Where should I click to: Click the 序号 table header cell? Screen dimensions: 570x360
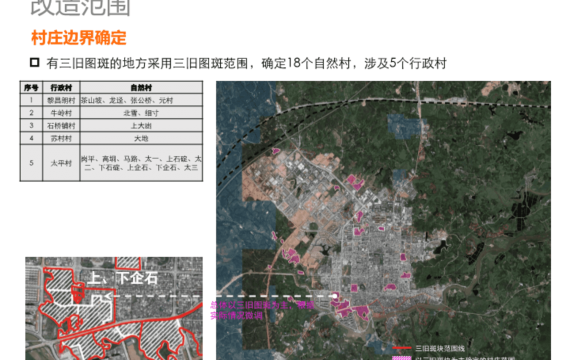tap(31, 88)
